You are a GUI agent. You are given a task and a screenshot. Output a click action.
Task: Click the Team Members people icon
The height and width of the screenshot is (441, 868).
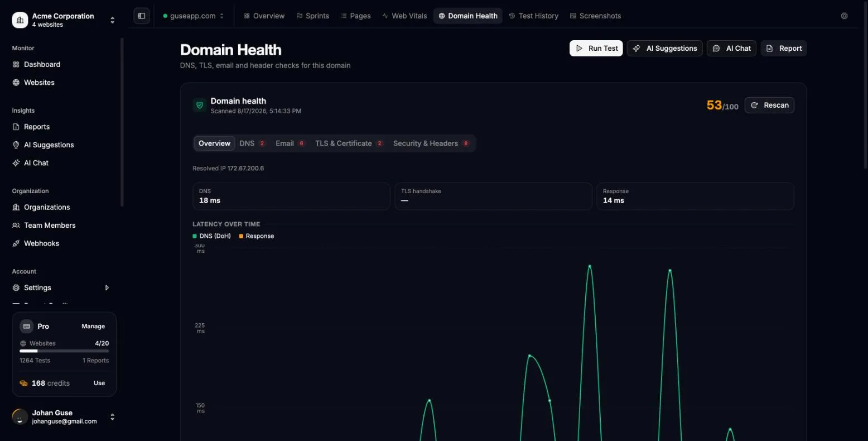coord(16,225)
